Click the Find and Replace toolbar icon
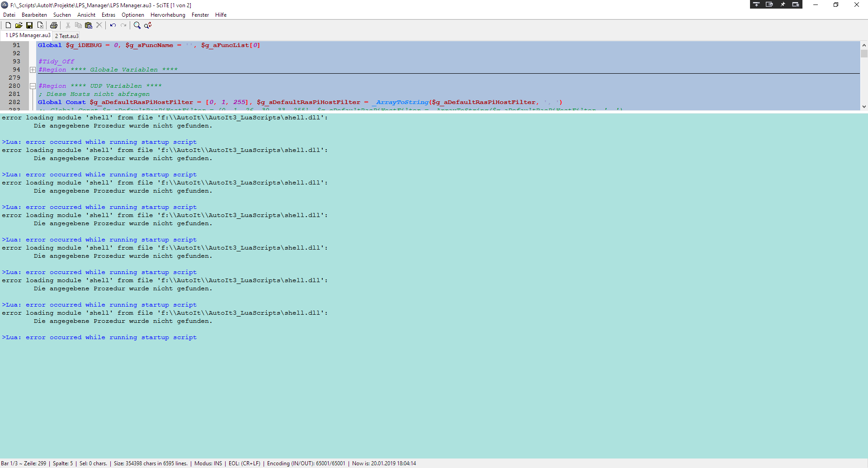The image size is (868, 468). click(x=148, y=25)
